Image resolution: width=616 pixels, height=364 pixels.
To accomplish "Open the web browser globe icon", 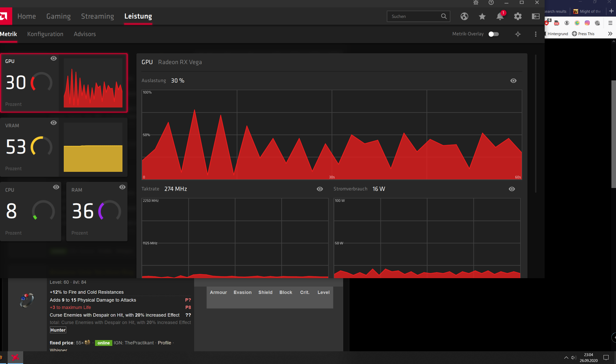I will [464, 16].
